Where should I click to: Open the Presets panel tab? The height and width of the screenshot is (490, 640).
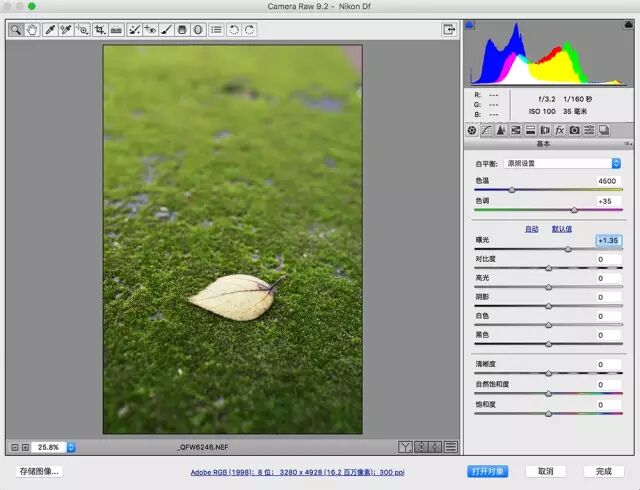(589, 130)
